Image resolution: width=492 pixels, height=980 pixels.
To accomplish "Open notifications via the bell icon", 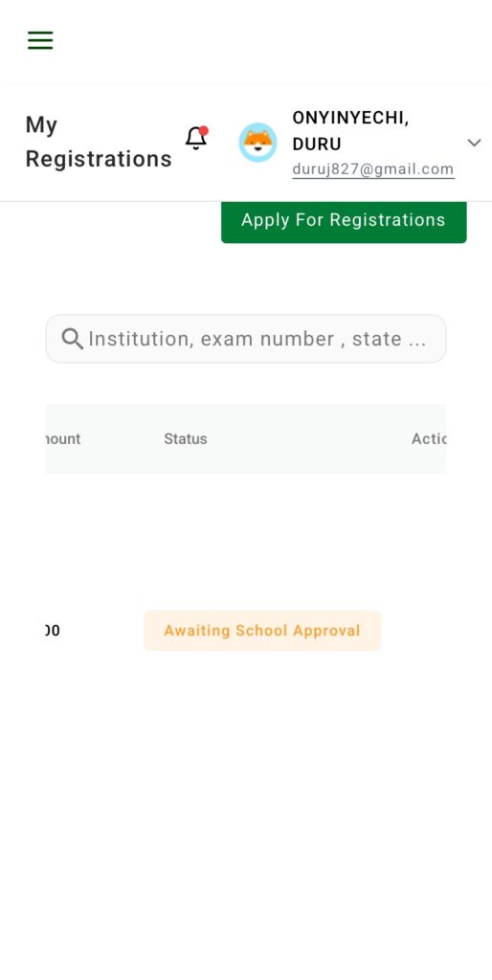I will (x=196, y=138).
